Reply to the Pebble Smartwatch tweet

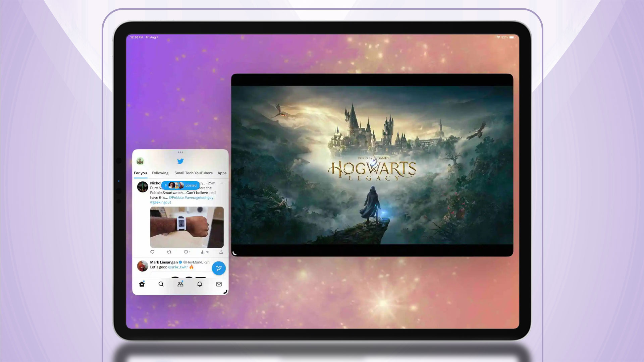click(x=152, y=252)
